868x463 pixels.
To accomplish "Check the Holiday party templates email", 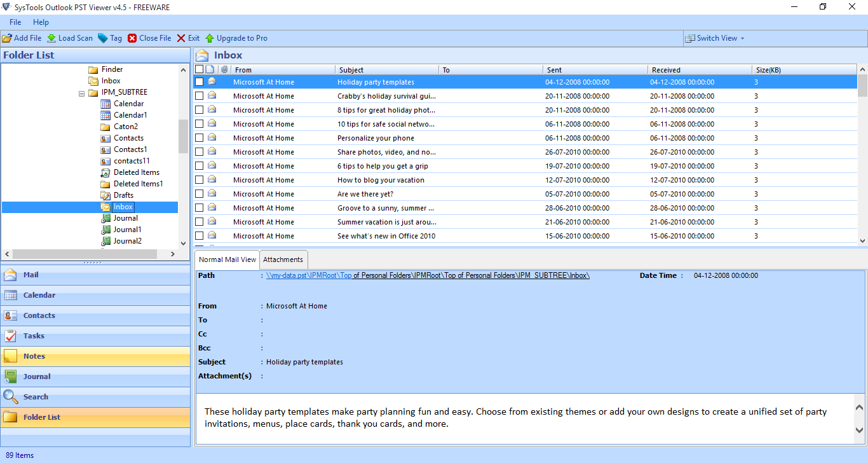I will (x=199, y=82).
